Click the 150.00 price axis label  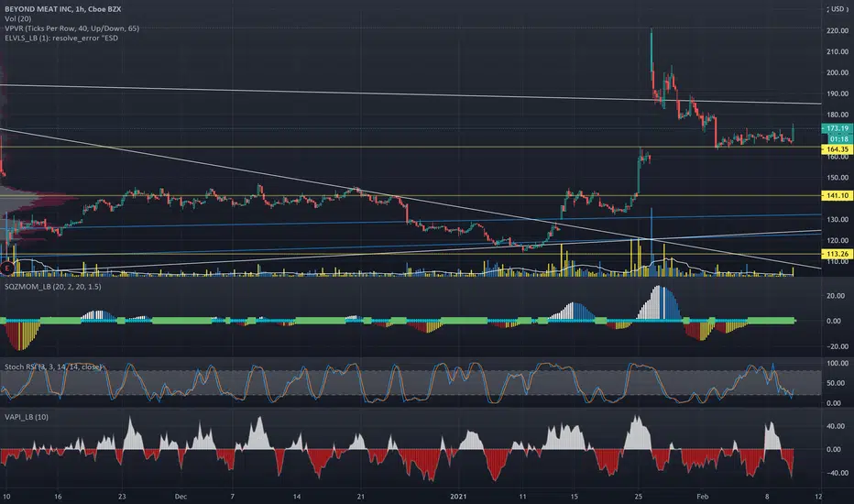838,178
